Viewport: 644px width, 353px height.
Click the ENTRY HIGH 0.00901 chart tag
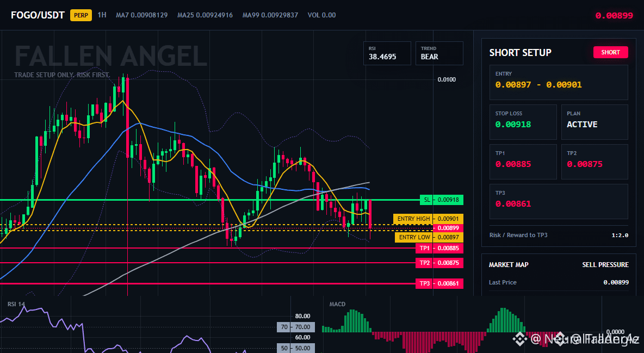(x=428, y=219)
